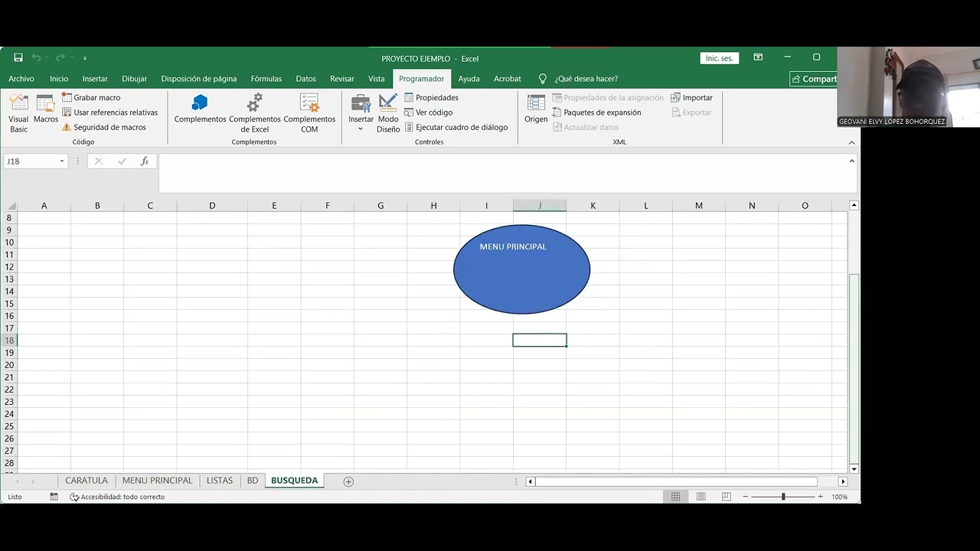Open the Acrobat tab
Screen dimensions: 980x551
508,79
